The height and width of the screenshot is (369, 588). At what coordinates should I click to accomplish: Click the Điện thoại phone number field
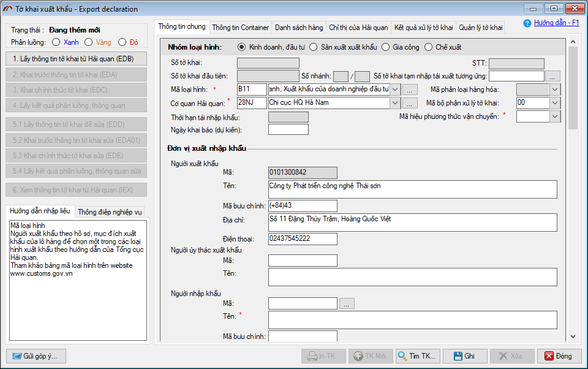302,238
